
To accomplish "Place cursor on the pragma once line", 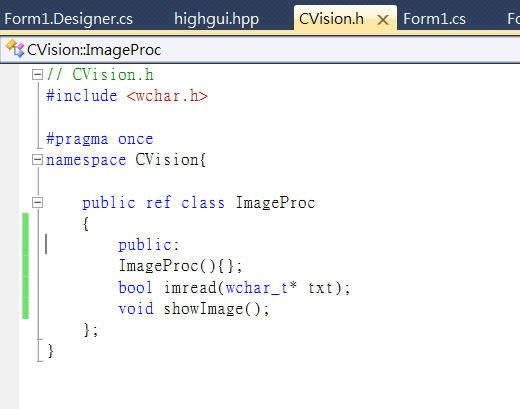I will pos(100,139).
